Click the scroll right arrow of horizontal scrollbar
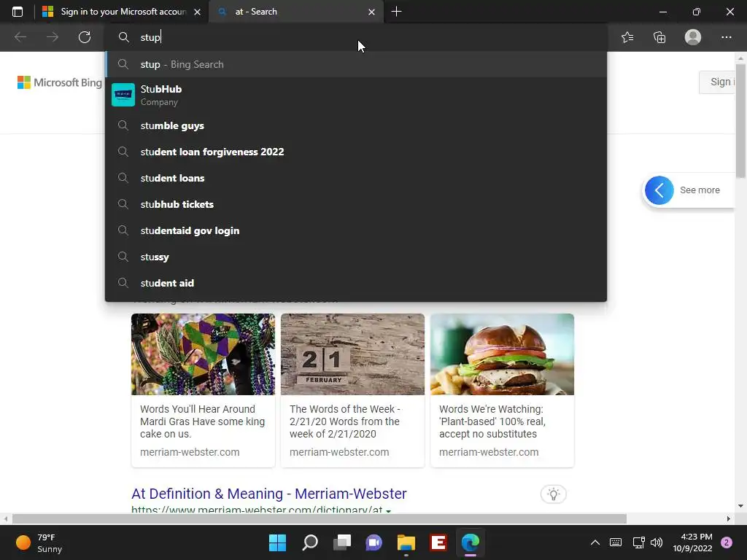Image resolution: width=747 pixels, height=560 pixels. (729, 518)
